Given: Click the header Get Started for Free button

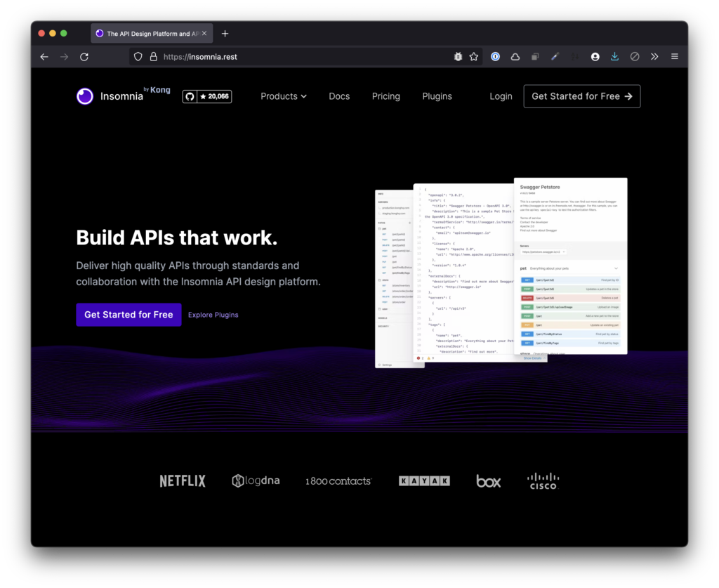Looking at the screenshot, I should coord(582,96).
